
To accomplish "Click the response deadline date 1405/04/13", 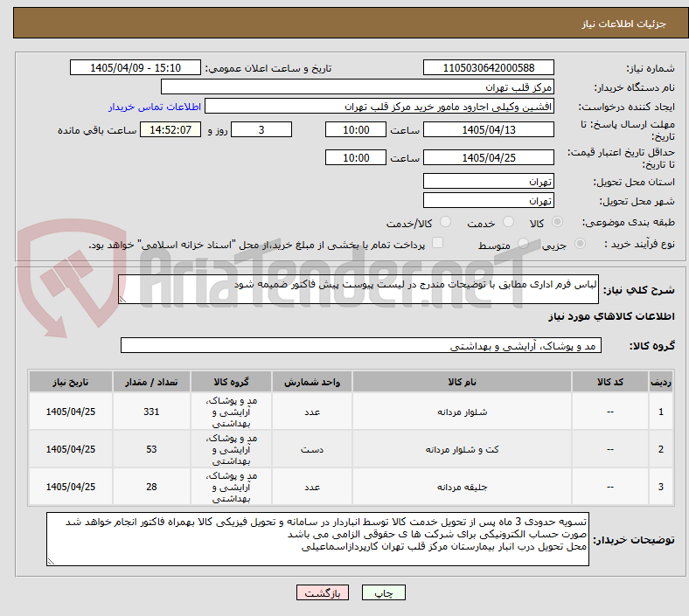I will coord(488,130).
